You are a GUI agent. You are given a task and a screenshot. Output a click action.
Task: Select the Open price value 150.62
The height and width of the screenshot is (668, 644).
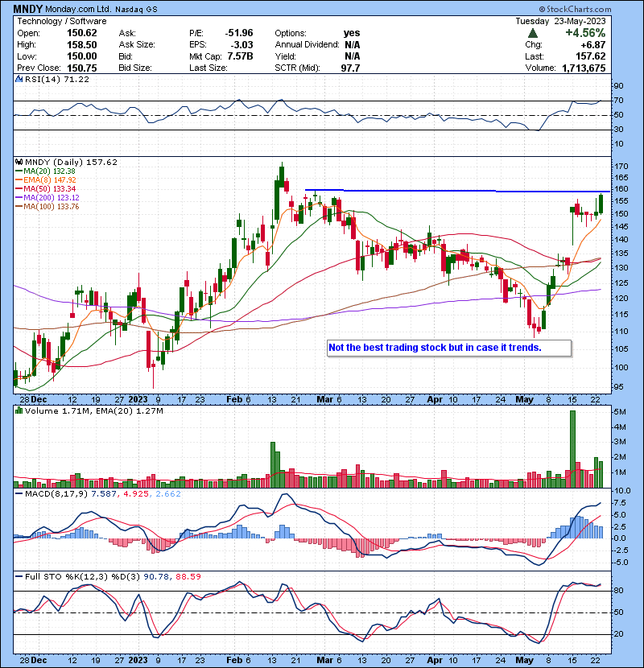tap(82, 33)
